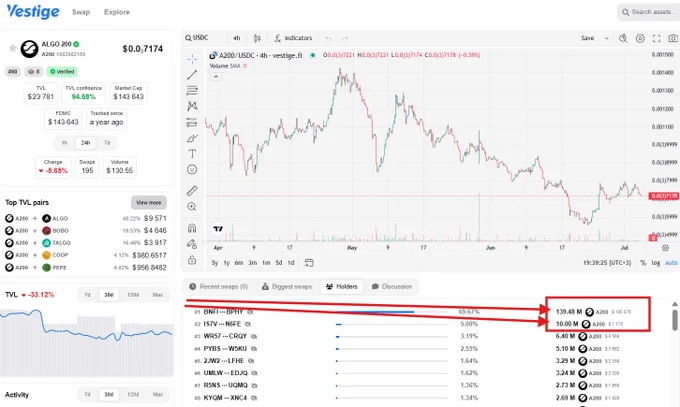The image size is (680, 407).
Task: Open the Swap page
Action: pyautogui.click(x=81, y=12)
